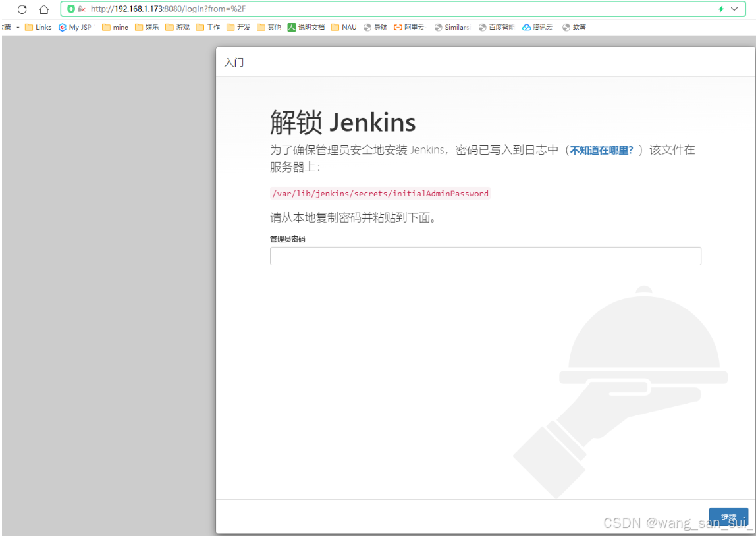Image resolution: width=756 pixels, height=536 pixels.
Task: Open the Similarsi bookmark
Action: point(452,28)
